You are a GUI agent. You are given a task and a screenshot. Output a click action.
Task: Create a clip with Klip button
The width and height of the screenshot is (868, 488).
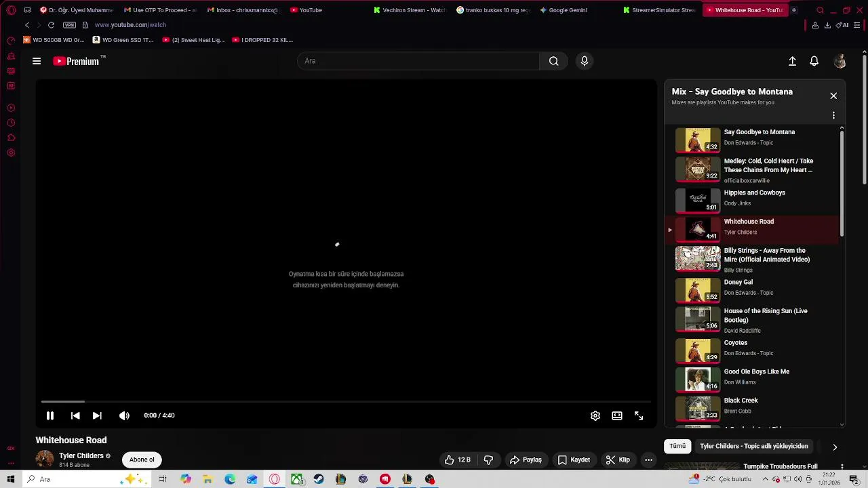click(x=618, y=460)
